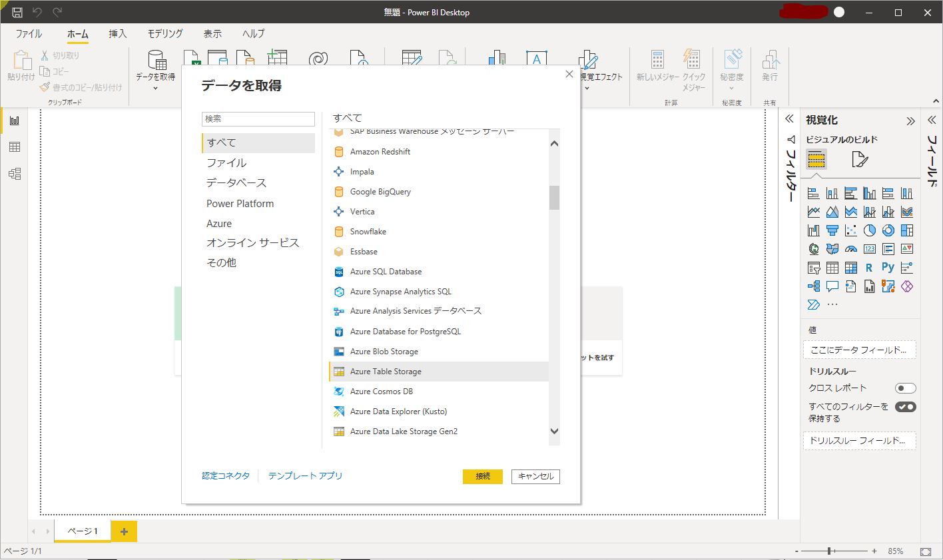Viewport: 943px width, 560px height.
Task: Click the 検索 search field in the dialog
Action: tap(258, 119)
